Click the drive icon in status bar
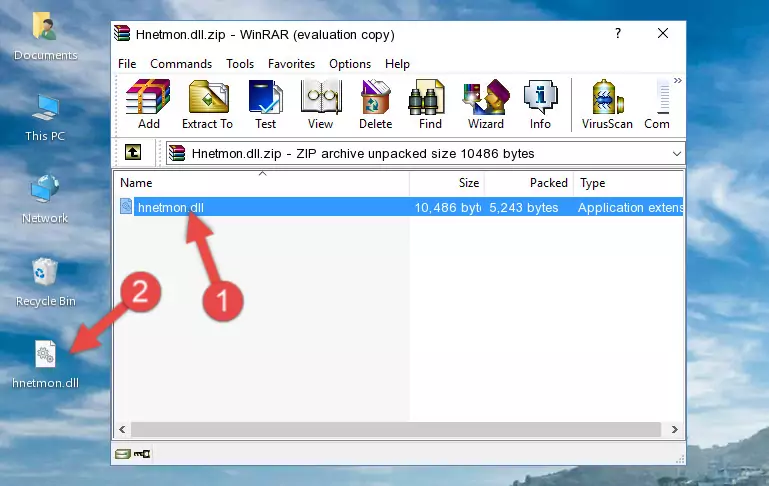Screen dimensions: 769x486 pos(122,454)
